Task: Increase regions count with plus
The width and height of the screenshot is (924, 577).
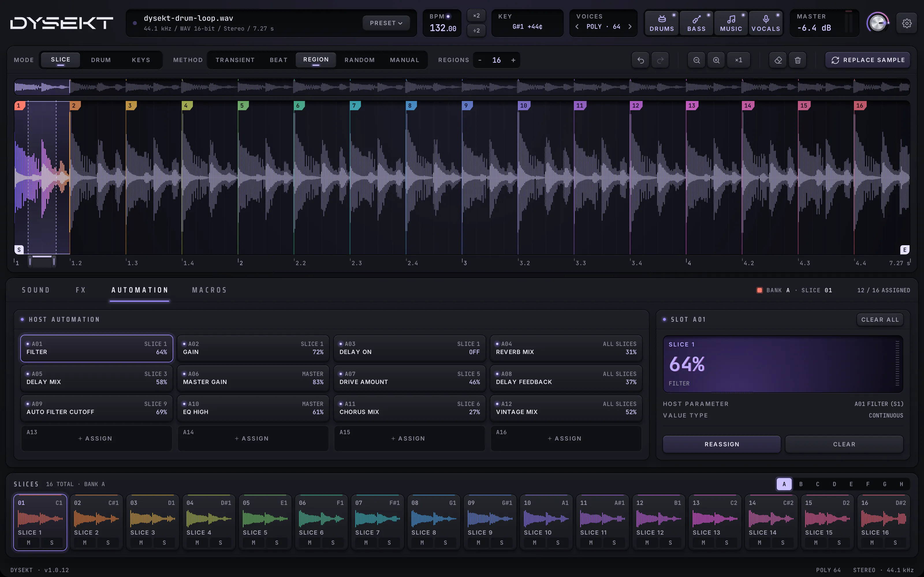Action: point(513,60)
